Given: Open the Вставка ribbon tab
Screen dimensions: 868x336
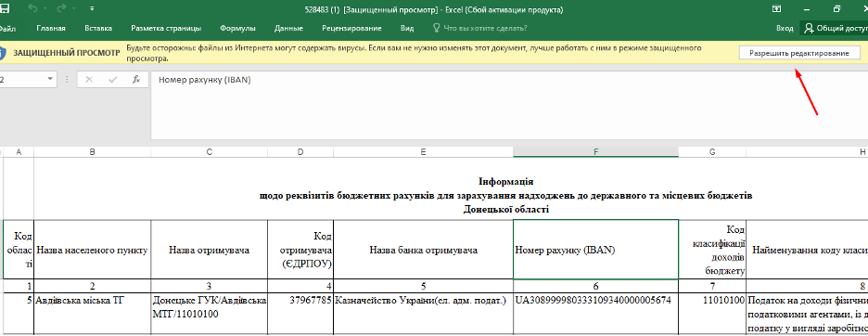Looking at the screenshot, I should point(98,28).
